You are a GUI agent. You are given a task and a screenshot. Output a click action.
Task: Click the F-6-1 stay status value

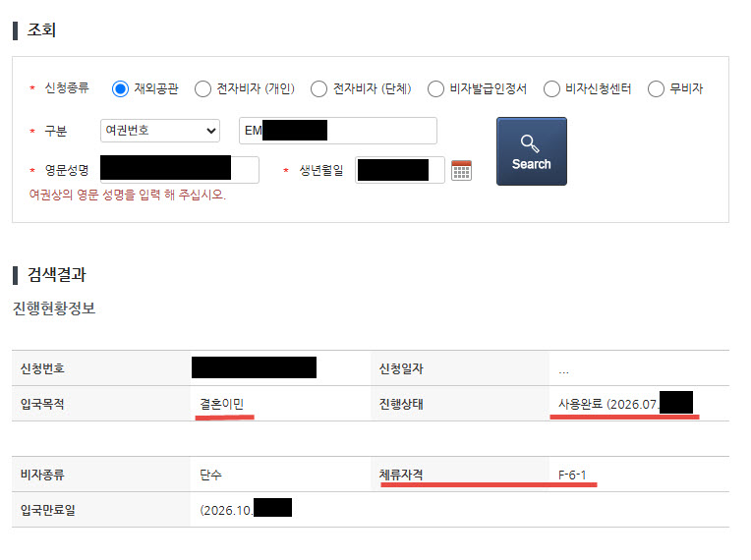(x=572, y=475)
